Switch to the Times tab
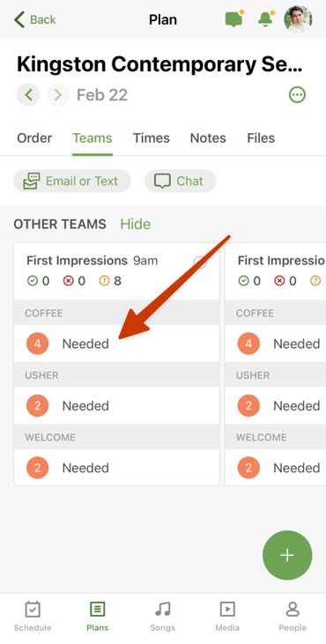326x644 pixels. pyautogui.click(x=151, y=138)
